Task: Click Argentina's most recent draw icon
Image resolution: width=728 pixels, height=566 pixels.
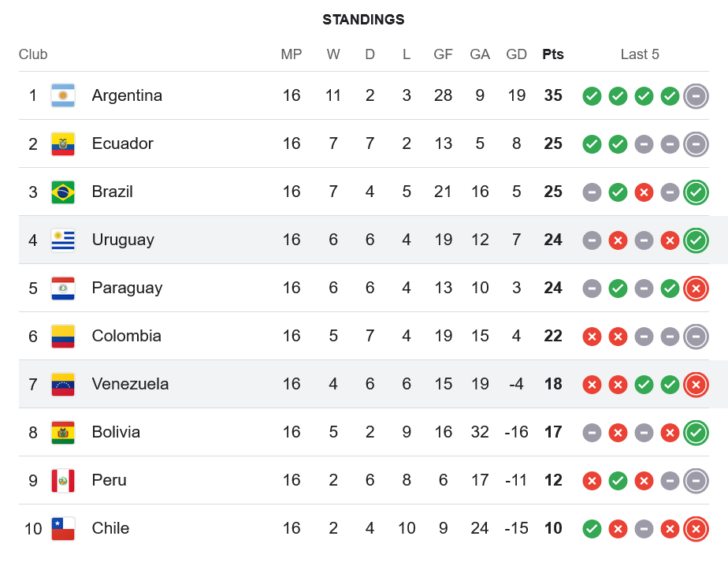Action: 696,96
